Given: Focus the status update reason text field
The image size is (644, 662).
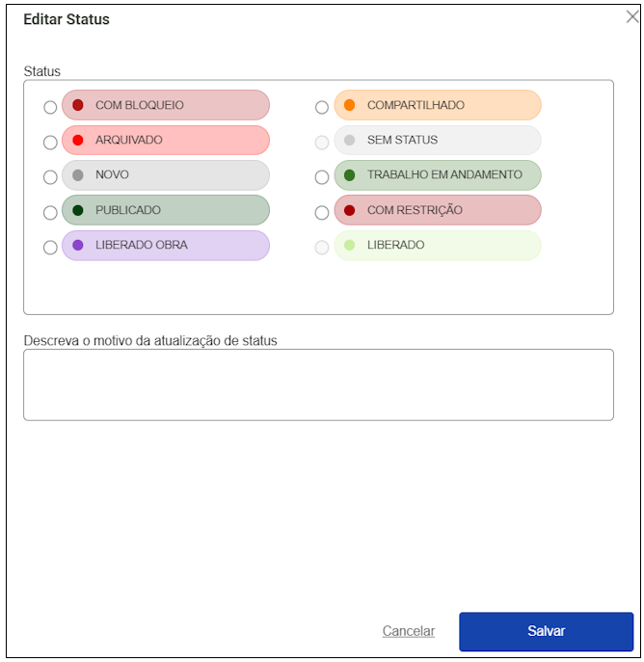Looking at the screenshot, I should click(x=318, y=384).
